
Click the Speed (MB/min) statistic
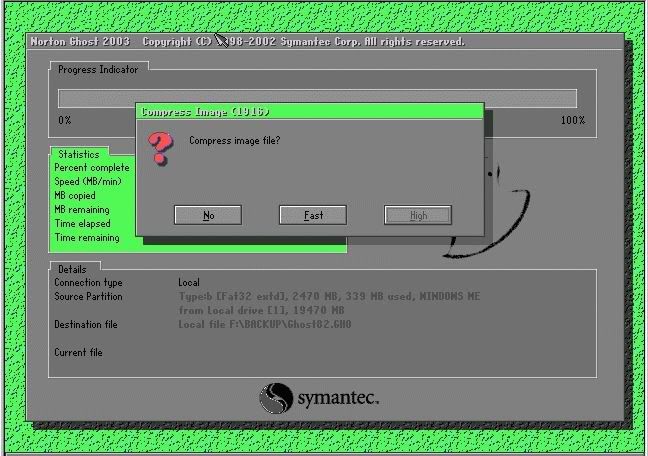tap(88, 181)
